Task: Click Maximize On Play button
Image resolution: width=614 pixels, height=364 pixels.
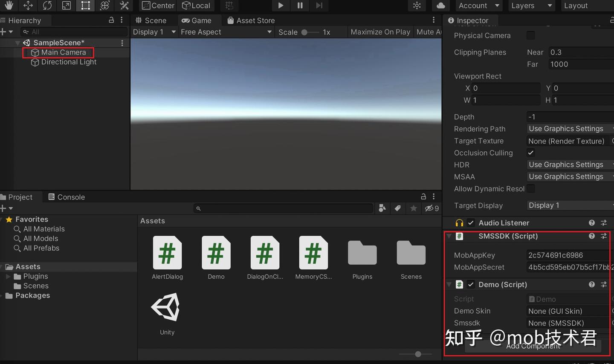Action: (x=380, y=32)
